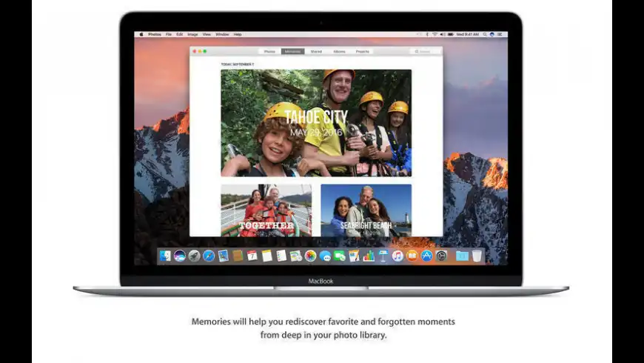Open Mail stamp icon in dock

click(224, 256)
